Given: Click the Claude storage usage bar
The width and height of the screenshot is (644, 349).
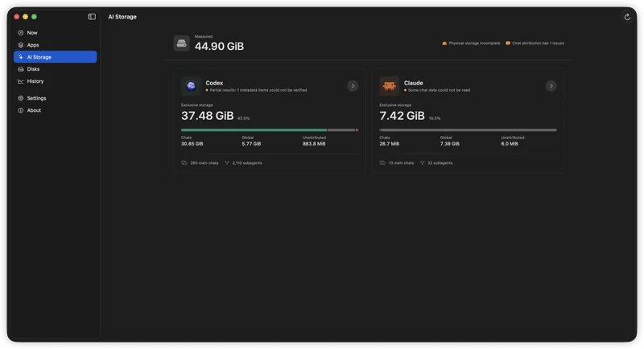Looking at the screenshot, I should [x=468, y=130].
